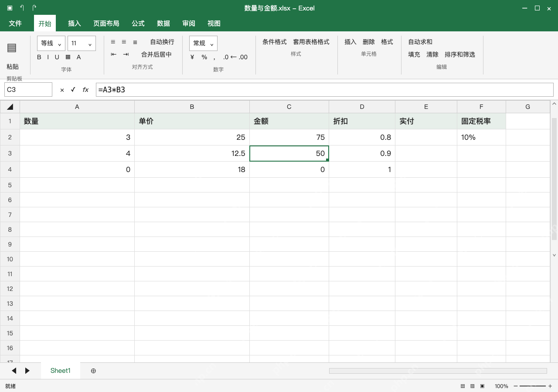This screenshot has width=558, height=392.
Task: Add a new sheet
Action: click(x=93, y=371)
